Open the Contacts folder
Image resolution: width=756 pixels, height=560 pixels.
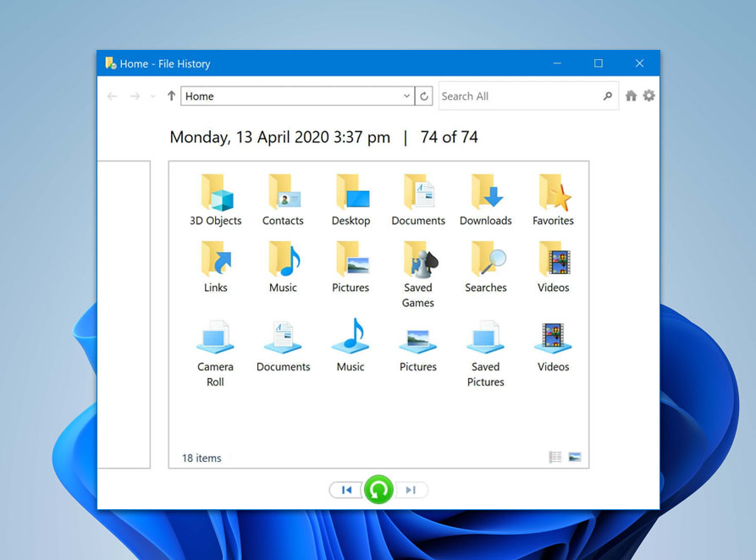283,200
